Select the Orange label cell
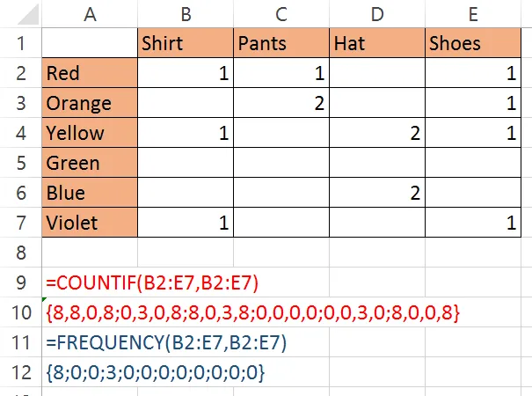This screenshot has width=532, height=396. point(90,103)
